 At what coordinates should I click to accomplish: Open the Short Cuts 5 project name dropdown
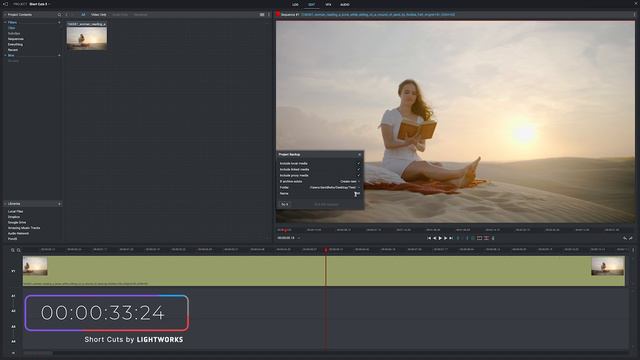[x=40, y=4]
